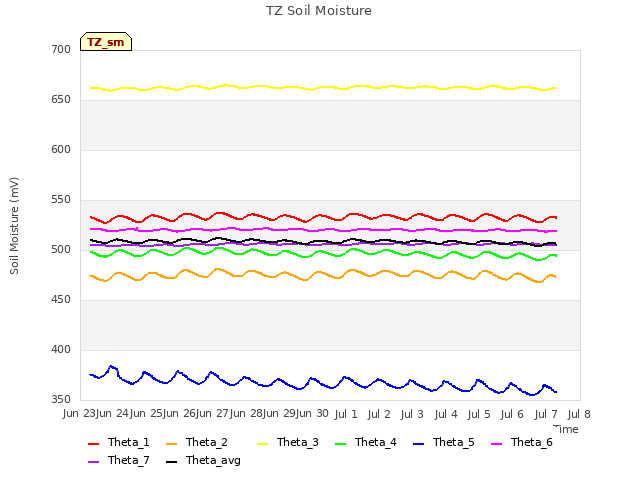Toggle Theta_5 series in legend
This screenshot has width=640, height=480.
click(x=444, y=442)
